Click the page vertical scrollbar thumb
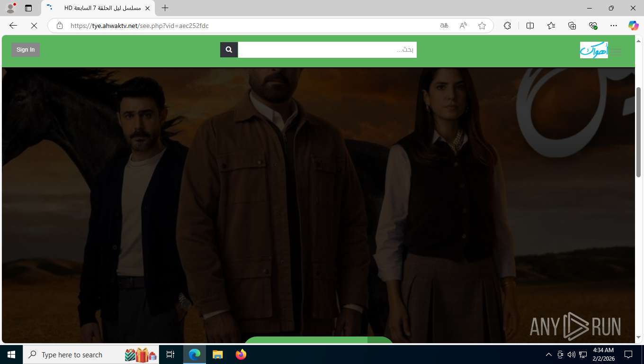 coord(639,132)
